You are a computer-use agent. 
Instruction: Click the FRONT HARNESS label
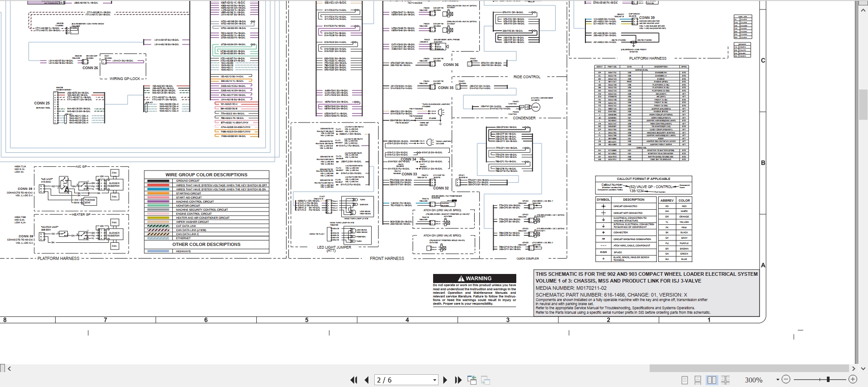click(x=387, y=259)
